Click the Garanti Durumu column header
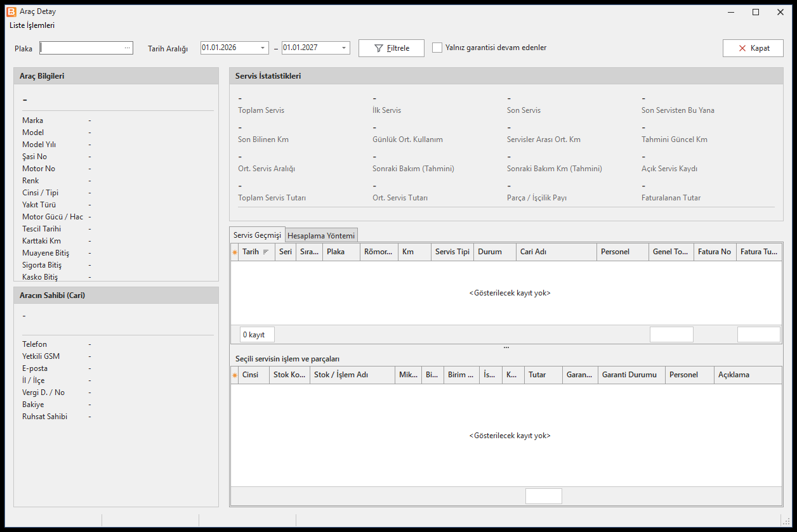The height and width of the screenshot is (532, 797). click(x=632, y=375)
